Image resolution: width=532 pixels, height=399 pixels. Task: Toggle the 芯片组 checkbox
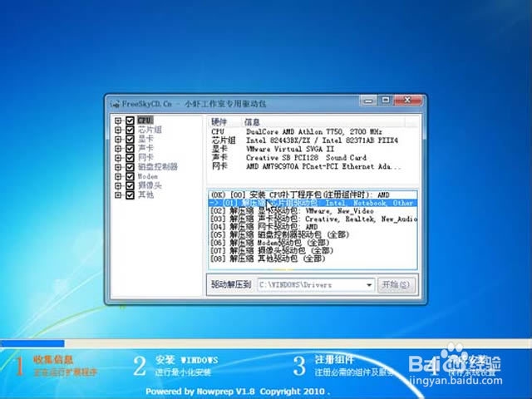coord(130,130)
